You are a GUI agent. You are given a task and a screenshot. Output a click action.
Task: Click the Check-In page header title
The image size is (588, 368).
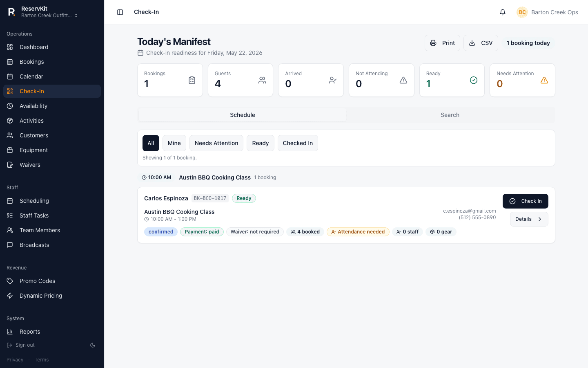[147, 12]
